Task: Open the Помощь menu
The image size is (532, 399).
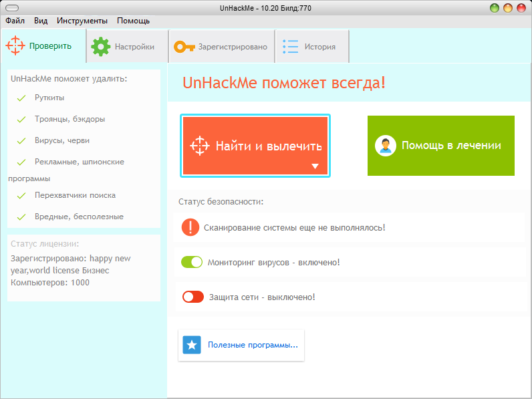Action: click(x=133, y=21)
